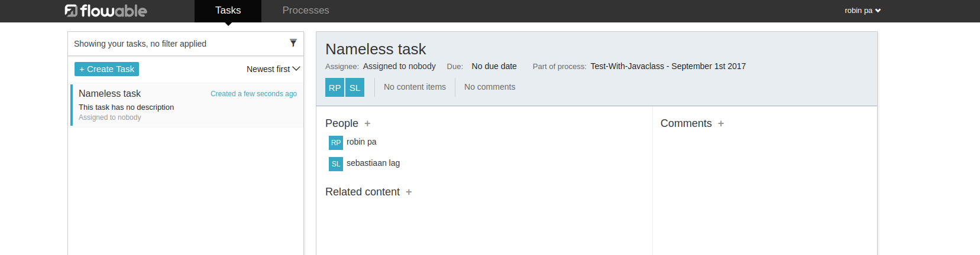980x255 pixels.
Task: Click the Flowable logo
Action: click(x=106, y=11)
